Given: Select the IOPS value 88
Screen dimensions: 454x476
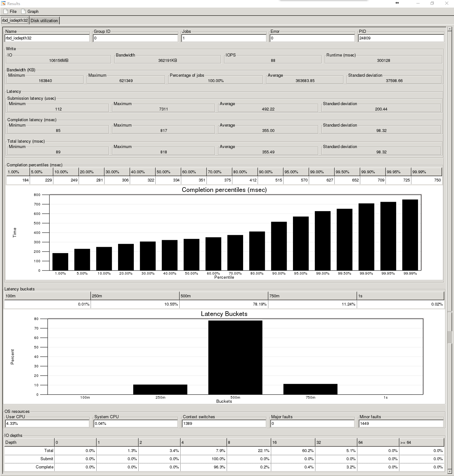Looking at the screenshot, I should pos(273,60).
